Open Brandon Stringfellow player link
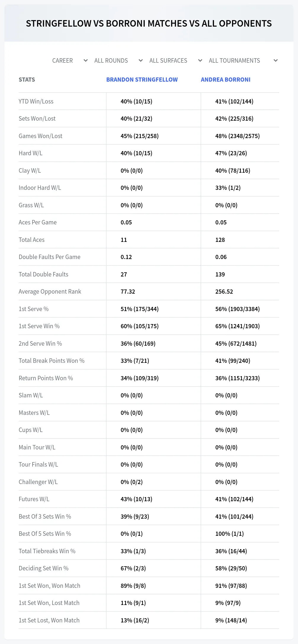The width and height of the screenshot is (298, 644). pos(142,80)
